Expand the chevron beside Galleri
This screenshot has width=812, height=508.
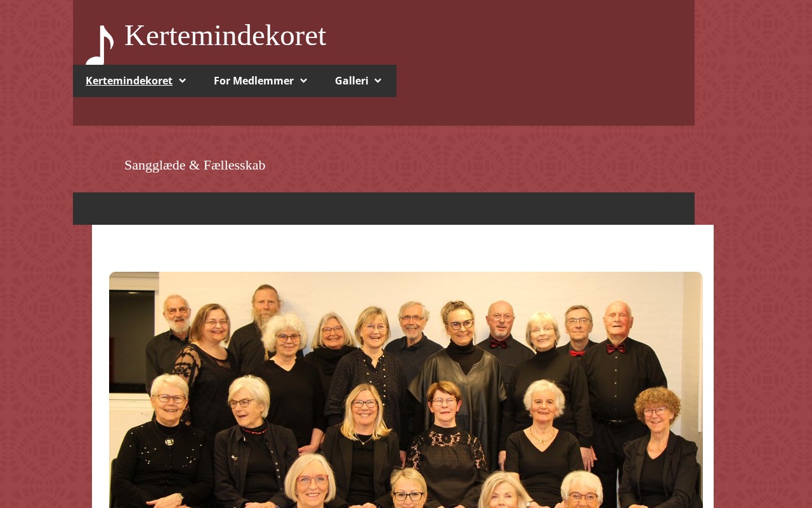tap(378, 81)
